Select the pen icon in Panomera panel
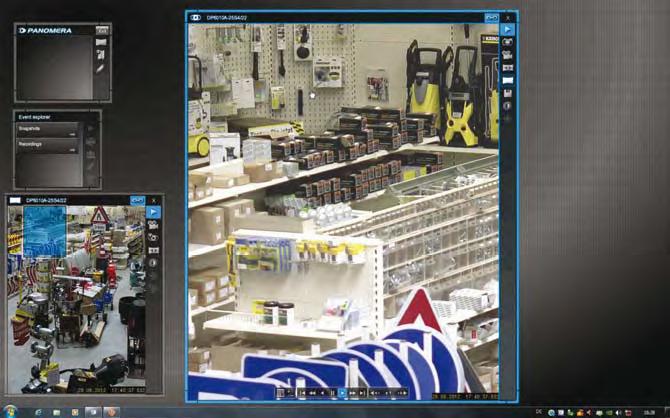The width and height of the screenshot is (670, 418). (x=100, y=68)
